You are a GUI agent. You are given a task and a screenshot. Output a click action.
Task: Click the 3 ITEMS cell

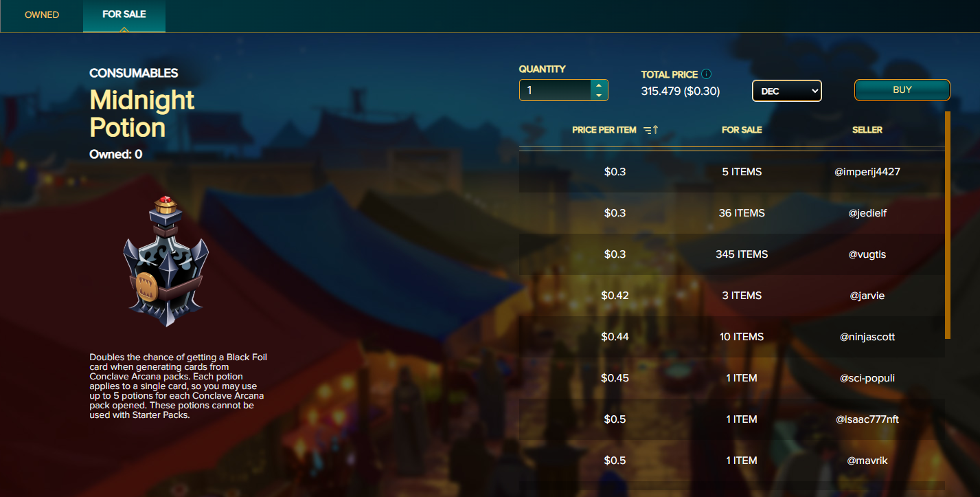[742, 296]
